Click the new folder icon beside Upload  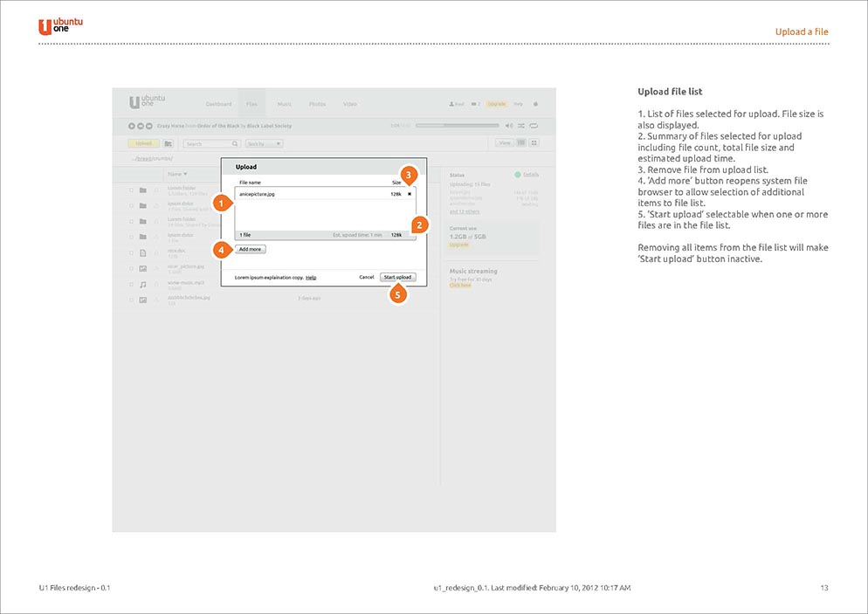point(169,143)
